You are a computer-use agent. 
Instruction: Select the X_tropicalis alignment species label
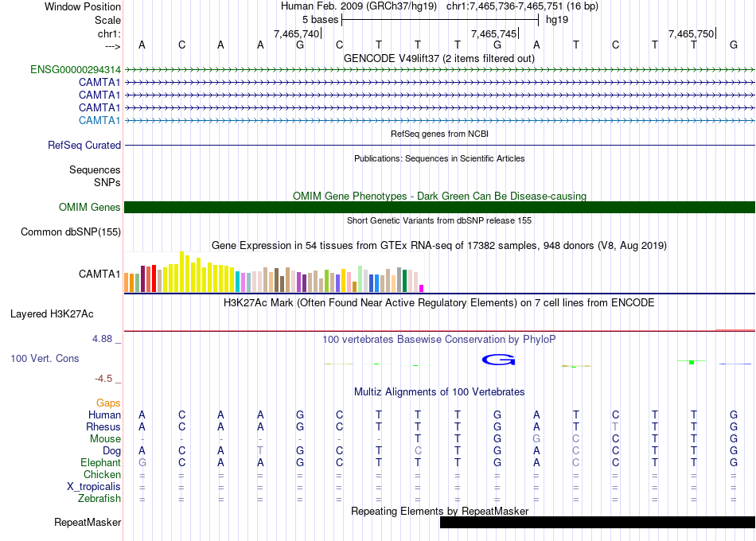pos(94,487)
